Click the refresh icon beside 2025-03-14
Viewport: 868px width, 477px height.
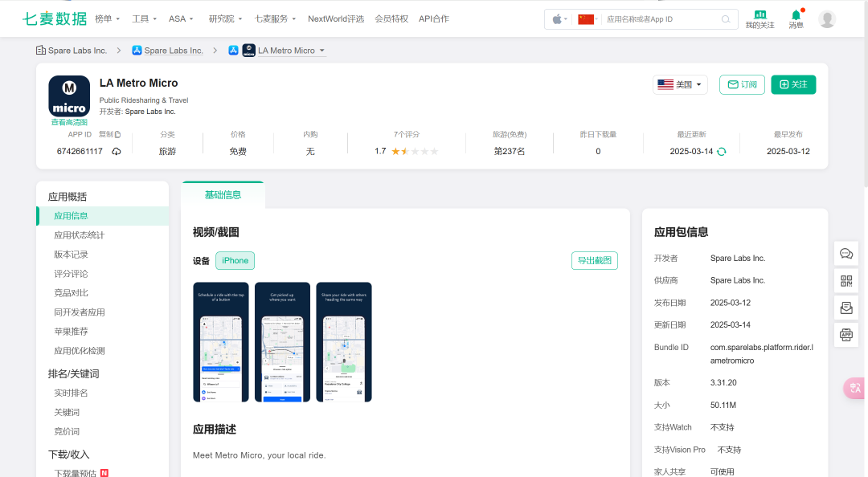(721, 152)
